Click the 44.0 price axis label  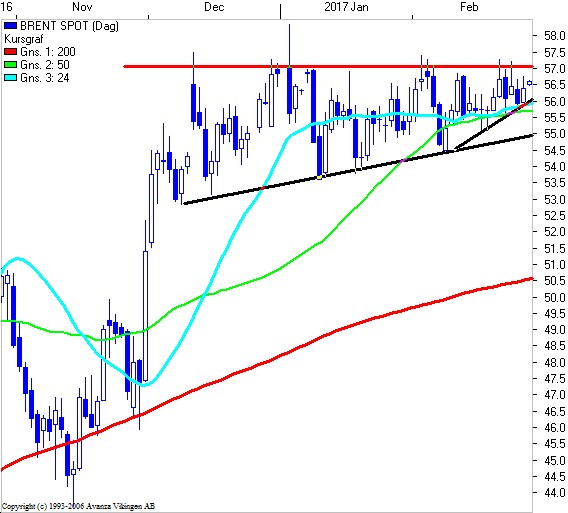pyautogui.click(x=555, y=492)
